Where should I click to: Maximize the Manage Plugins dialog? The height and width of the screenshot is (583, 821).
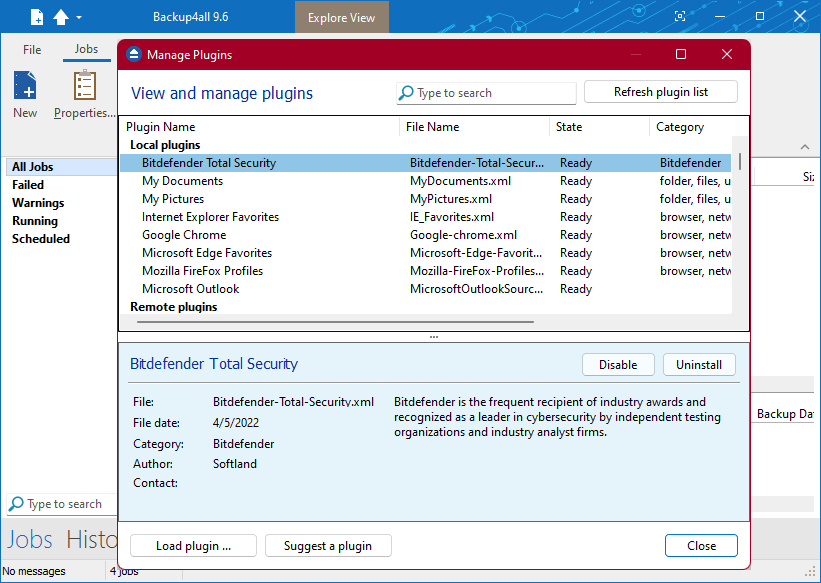[x=681, y=54]
